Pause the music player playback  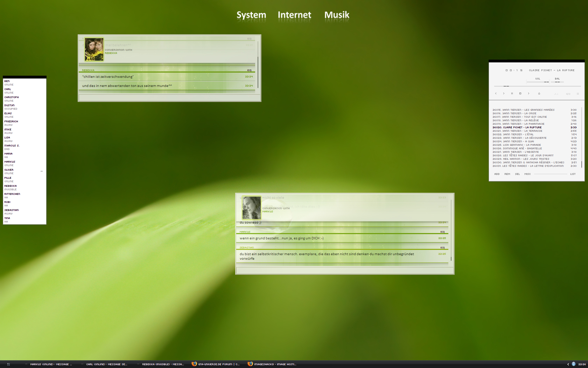pyautogui.click(x=512, y=94)
